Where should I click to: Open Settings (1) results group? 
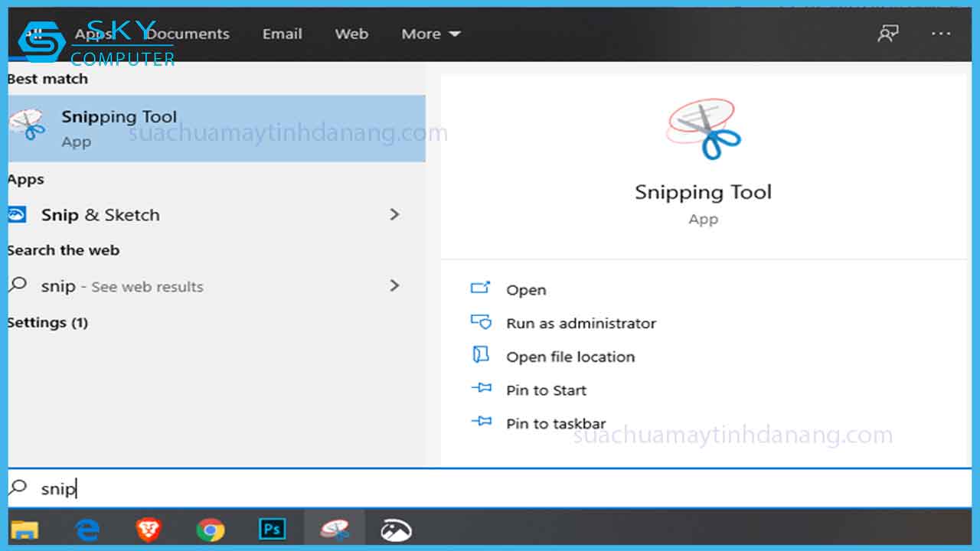click(48, 323)
